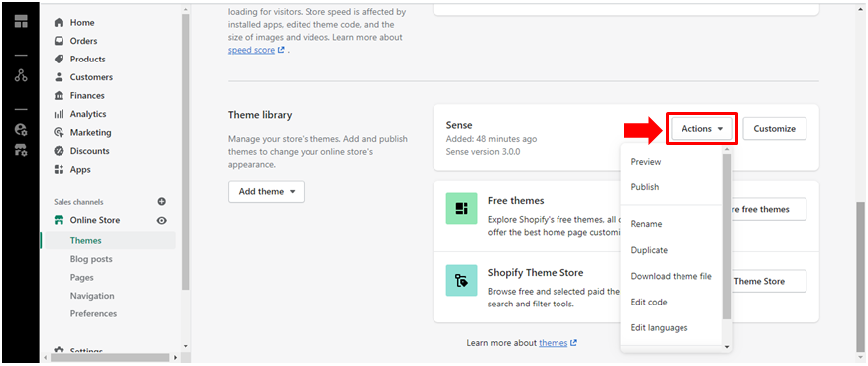This screenshot has height=366, width=868.
Task: Click sidebar scrollbar down arrow
Action: (x=186, y=346)
